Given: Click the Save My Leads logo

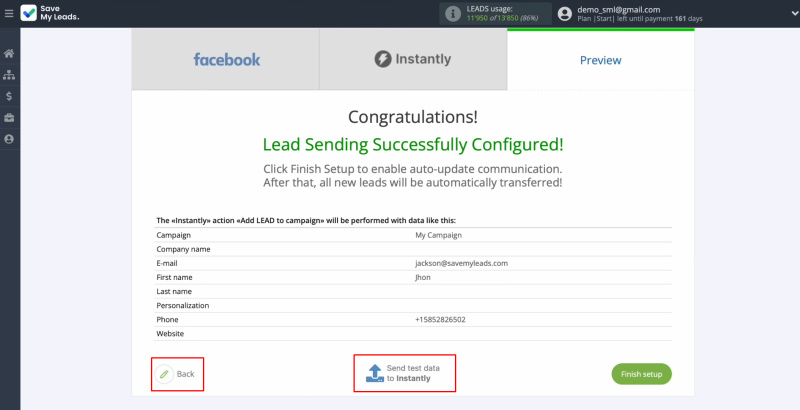Looking at the screenshot, I should pos(50,13).
